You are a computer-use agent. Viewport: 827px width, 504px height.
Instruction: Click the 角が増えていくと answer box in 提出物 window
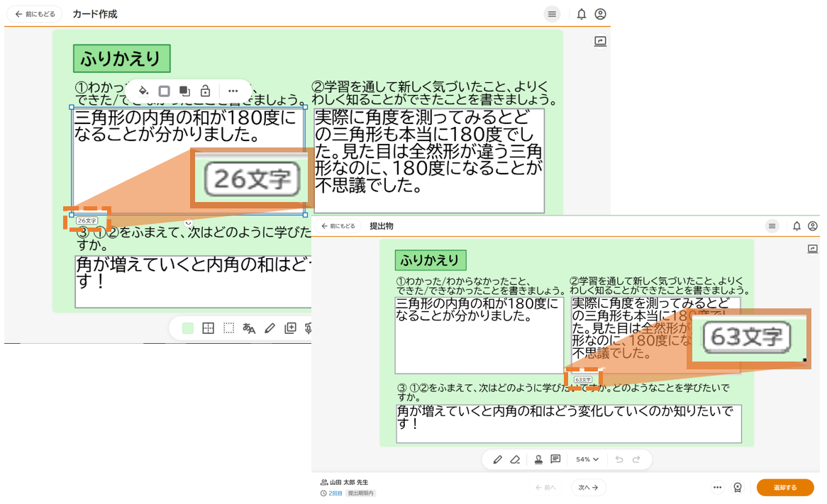(569, 424)
